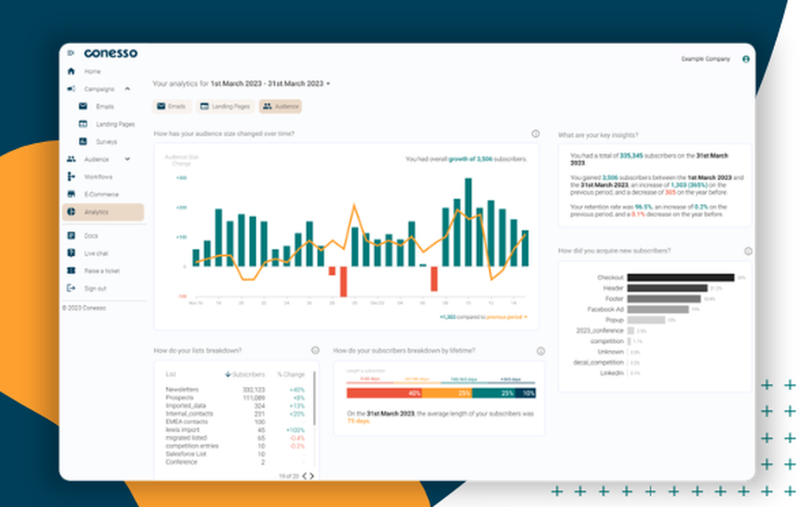Click the Home house icon

[71, 71]
